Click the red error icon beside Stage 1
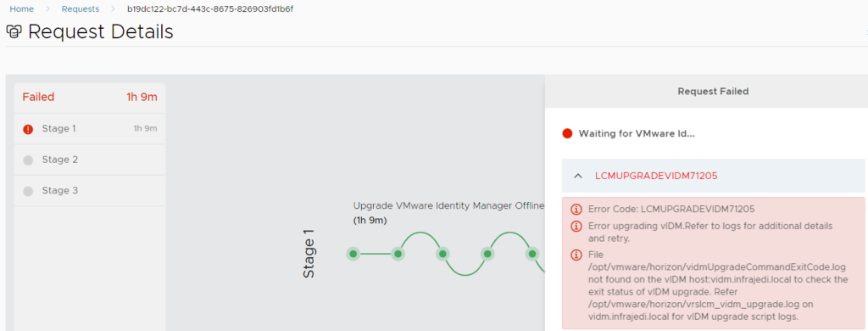This screenshot has height=331, width=868. [x=28, y=129]
